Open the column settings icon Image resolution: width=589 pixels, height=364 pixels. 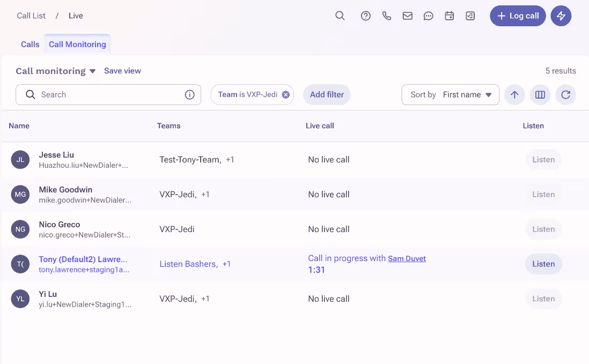[x=540, y=94]
